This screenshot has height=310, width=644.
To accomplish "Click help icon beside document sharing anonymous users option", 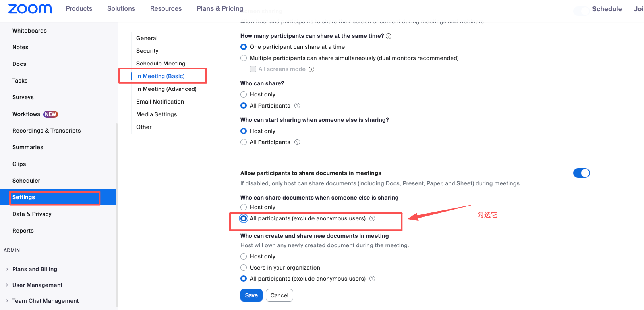I will 372,218.
